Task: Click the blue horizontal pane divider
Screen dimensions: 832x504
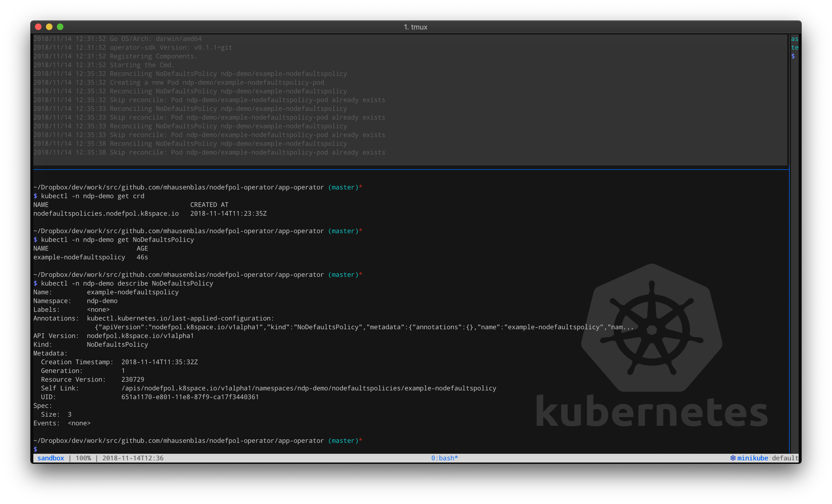Action: 405,169
